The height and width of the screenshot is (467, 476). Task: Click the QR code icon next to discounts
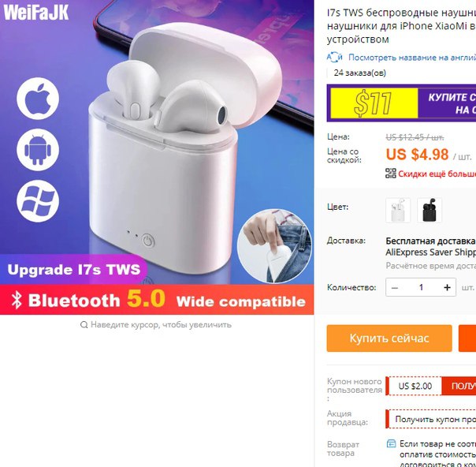point(391,174)
